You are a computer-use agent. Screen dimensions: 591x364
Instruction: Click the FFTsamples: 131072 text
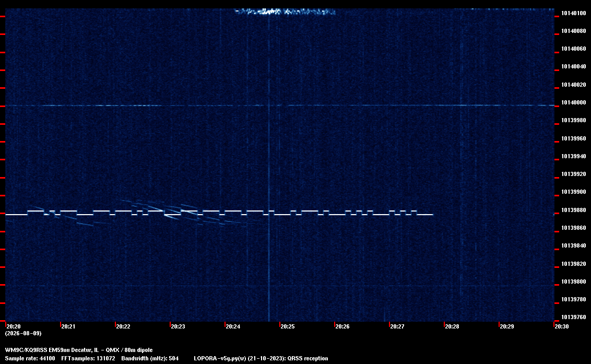[88, 358]
